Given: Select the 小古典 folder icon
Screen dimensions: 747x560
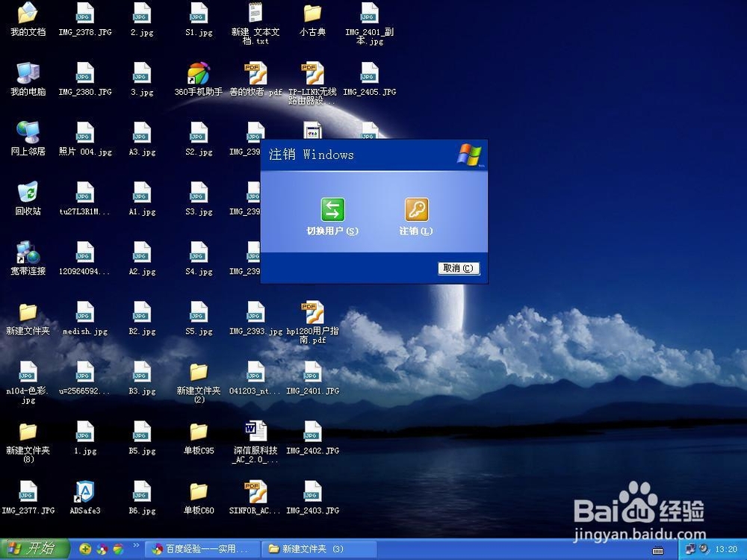Looking at the screenshot, I should pos(312,13).
